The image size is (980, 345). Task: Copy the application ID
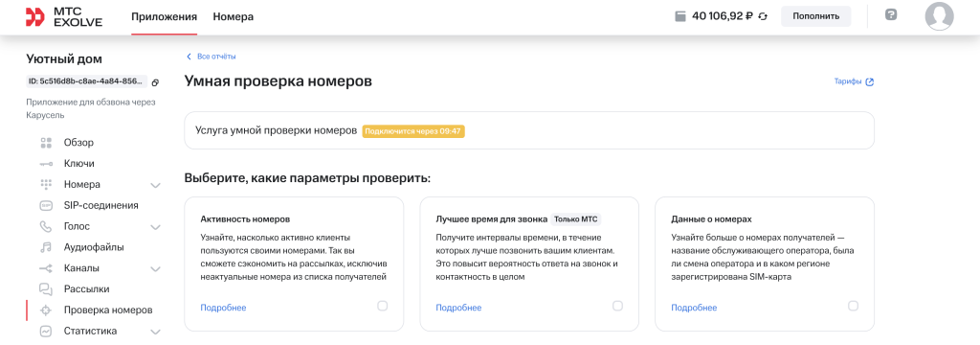[156, 82]
